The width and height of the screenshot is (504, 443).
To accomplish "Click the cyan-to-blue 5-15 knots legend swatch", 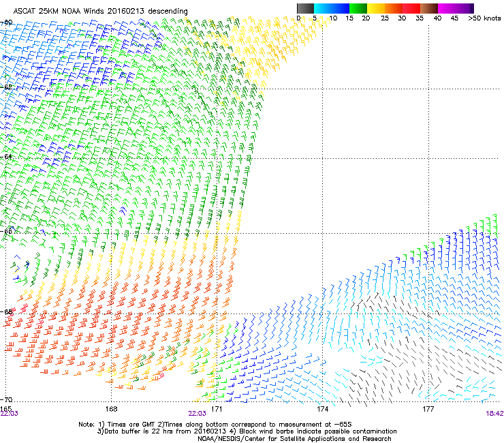I will (332, 8).
